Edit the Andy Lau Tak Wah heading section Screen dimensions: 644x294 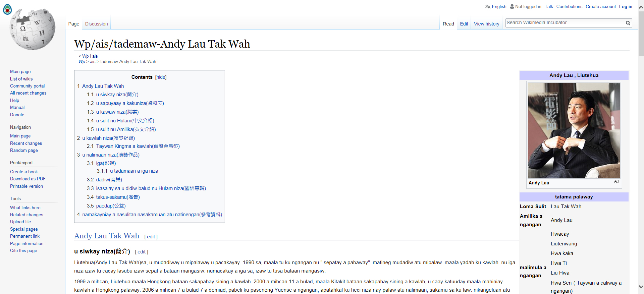[x=151, y=237]
